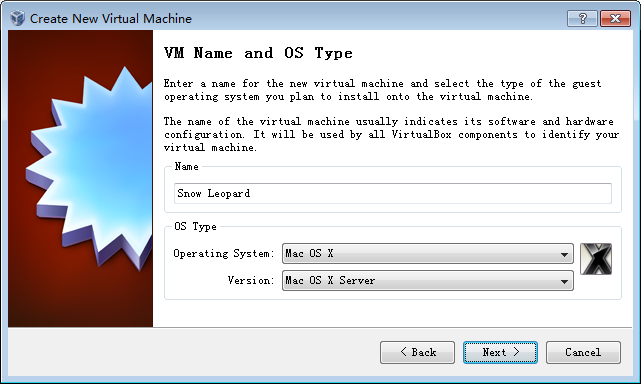Click the VM Name and OS Type heading
This screenshot has height=384, width=641.
258,53
